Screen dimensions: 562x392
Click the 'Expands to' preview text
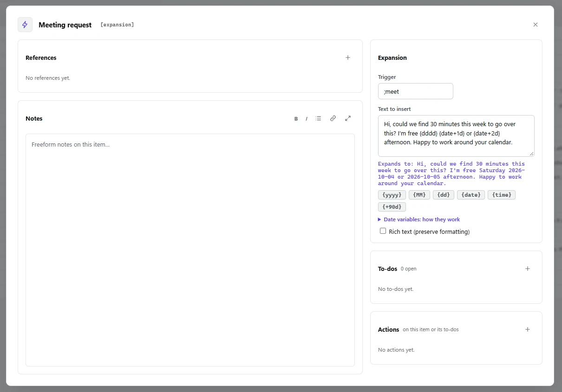point(451,174)
